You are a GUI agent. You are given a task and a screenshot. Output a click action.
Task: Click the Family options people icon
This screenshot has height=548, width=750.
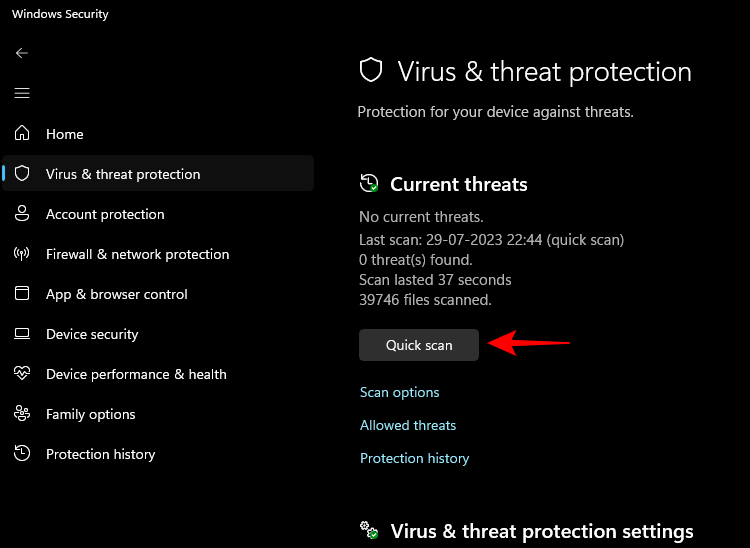point(22,414)
